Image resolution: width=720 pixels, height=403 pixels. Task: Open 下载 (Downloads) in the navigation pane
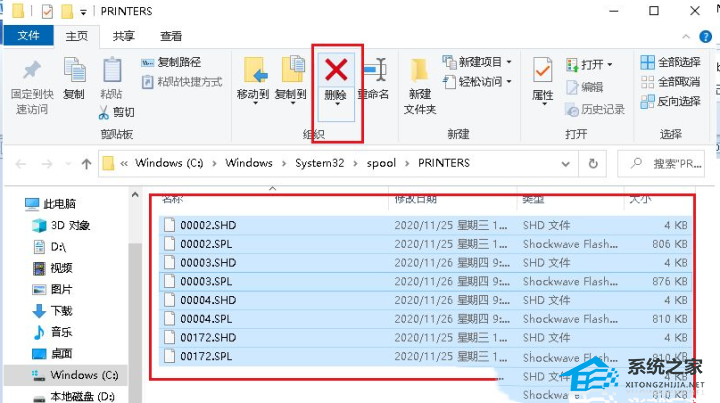(x=62, y=310)
